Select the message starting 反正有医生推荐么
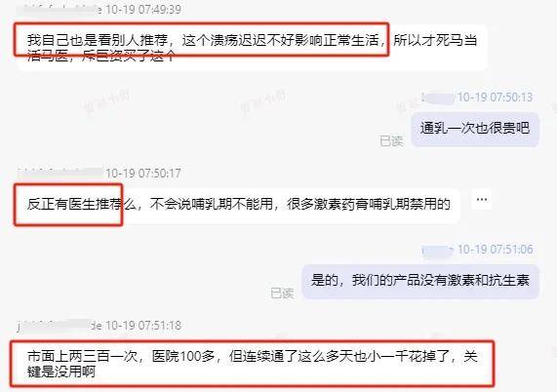Screen dimensions: 557x392 [x=238, y=205]
